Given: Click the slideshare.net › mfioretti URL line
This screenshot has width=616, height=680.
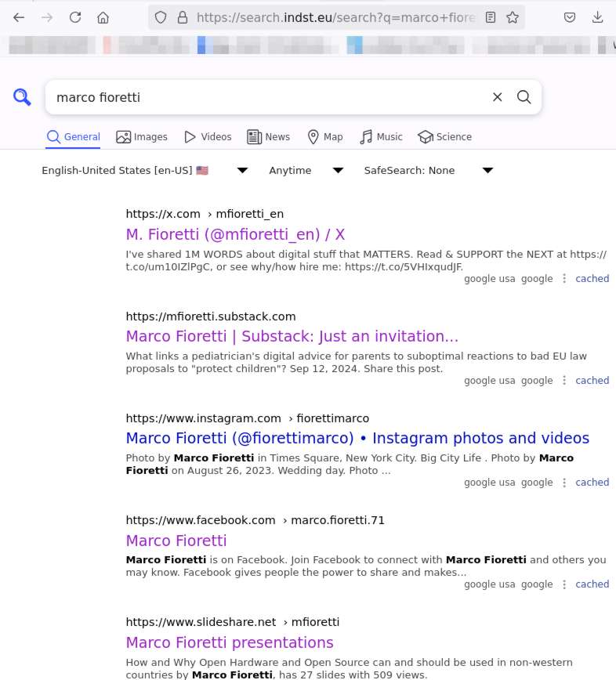Looking at the screenshot, I should coord(233,622).
